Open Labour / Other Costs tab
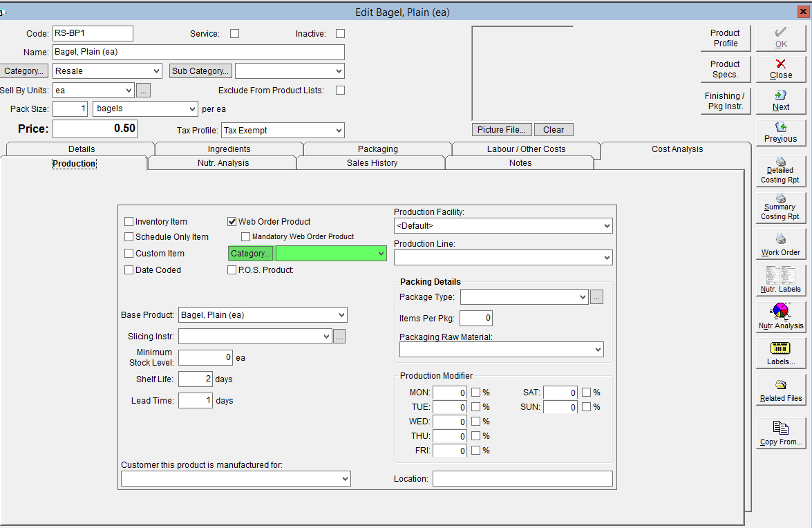The height and width of the screenshot is (528, 812). [x=526, y=149]
